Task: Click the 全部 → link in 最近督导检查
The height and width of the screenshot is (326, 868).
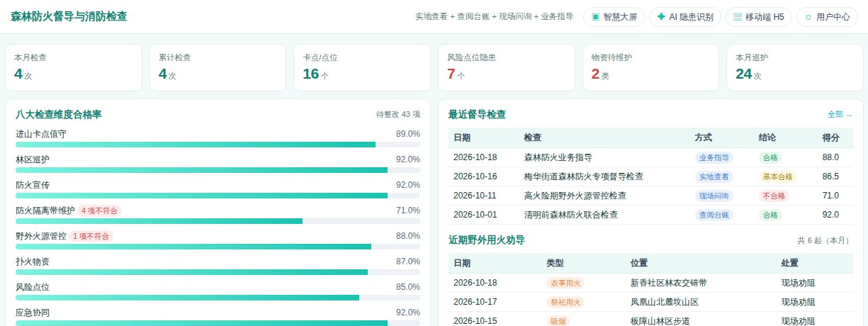Action: coord(840,114)
